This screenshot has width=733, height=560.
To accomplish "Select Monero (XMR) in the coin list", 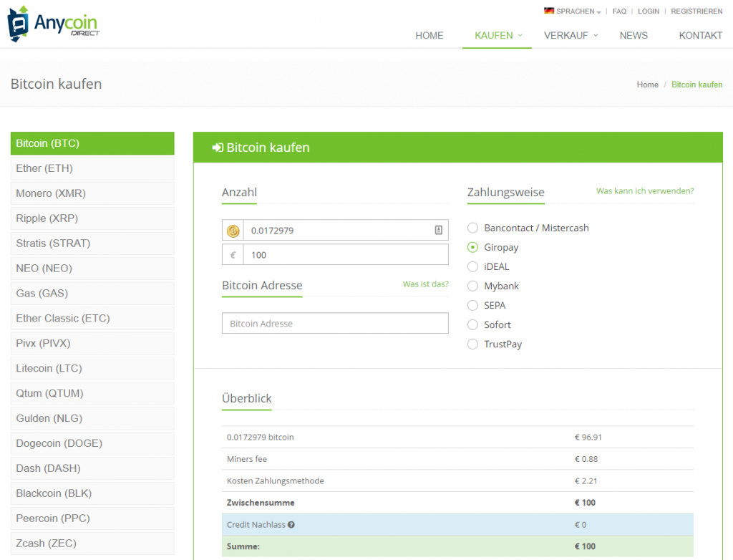I will tap(92, 193).
